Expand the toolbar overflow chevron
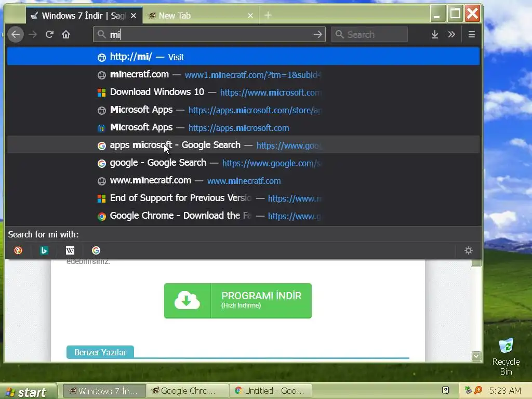 (x=451, y=34)
